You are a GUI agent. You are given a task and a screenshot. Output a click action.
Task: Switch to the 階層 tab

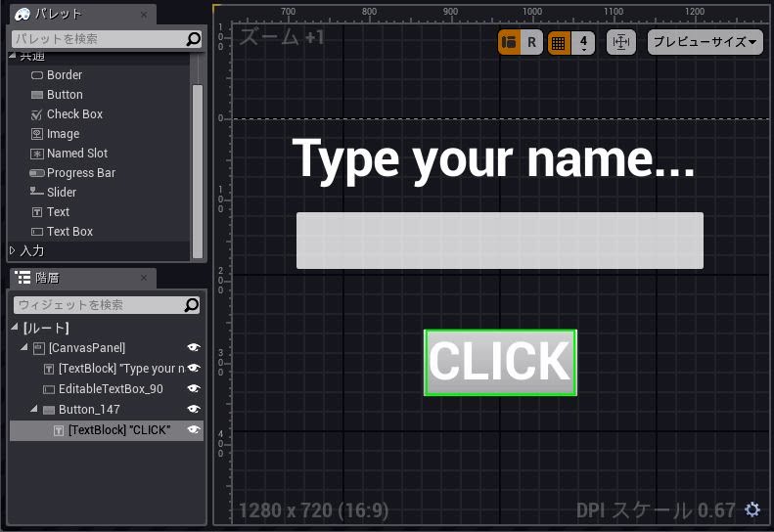pyautogui.click(x=46, y=278)
